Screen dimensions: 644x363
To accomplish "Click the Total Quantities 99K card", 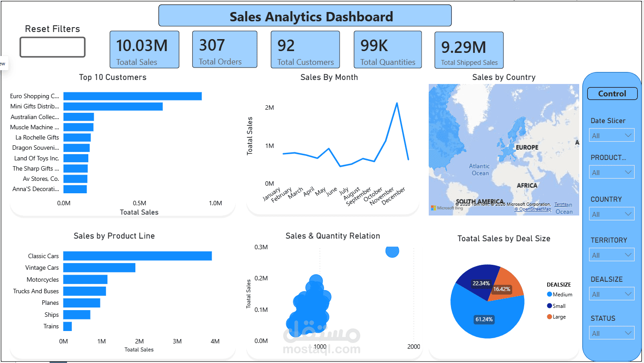I will [x=388, y=50].
